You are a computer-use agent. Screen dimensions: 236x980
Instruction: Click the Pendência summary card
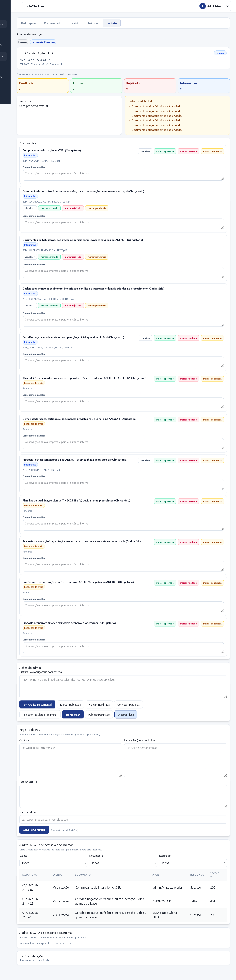(x=43, y=86)
